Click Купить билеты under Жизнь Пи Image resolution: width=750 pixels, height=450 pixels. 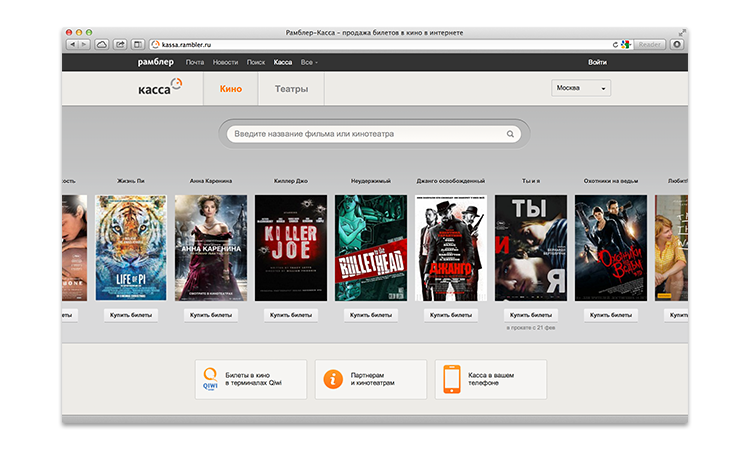131,315
